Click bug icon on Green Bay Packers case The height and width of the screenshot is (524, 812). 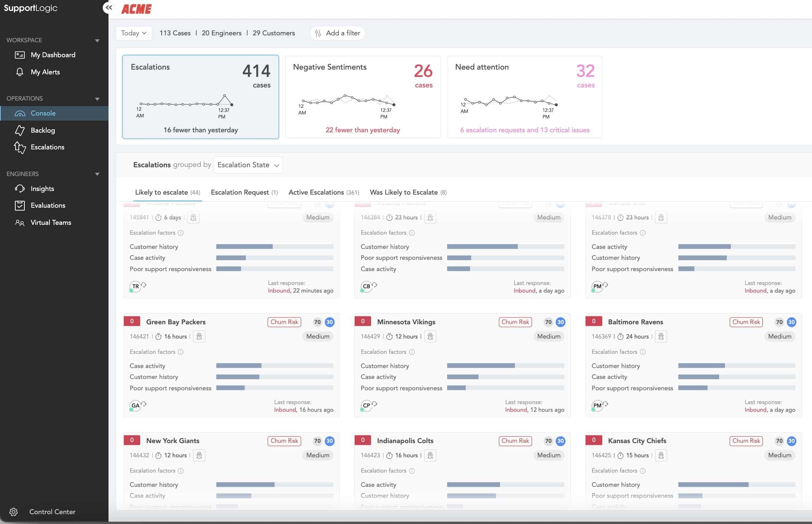click(199, 336)
